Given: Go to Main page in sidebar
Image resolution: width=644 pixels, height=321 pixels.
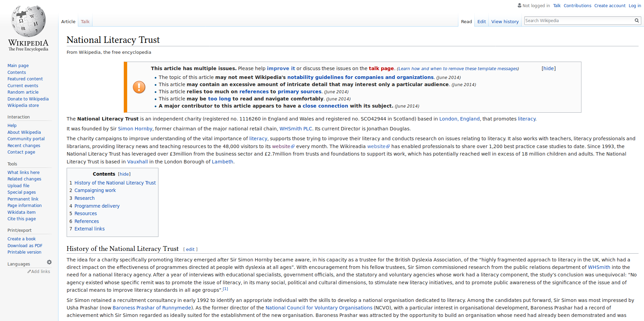Looking at the screenshot, I should pyautogui.click(x=18, y=66).
